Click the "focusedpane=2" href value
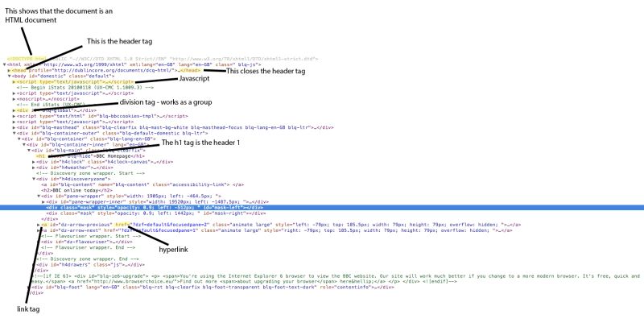The height and width of the screenshot is (327, 644). pos(170,225)
